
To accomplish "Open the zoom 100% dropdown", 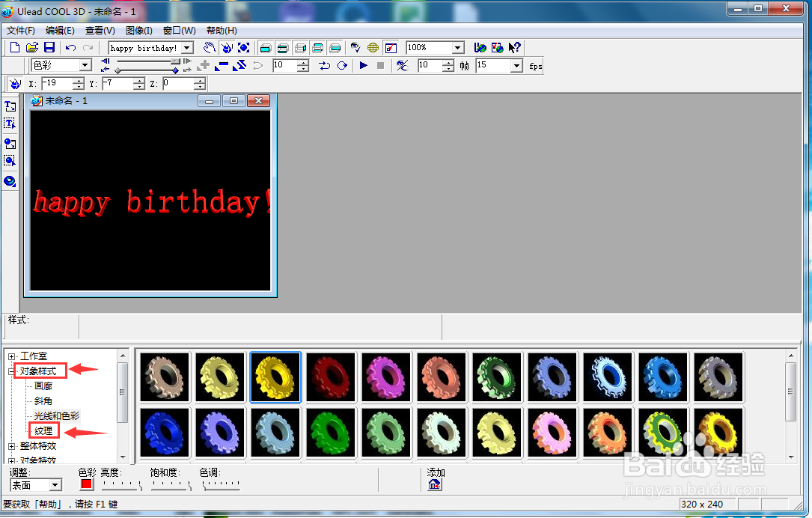I will (x=458, y=48).
